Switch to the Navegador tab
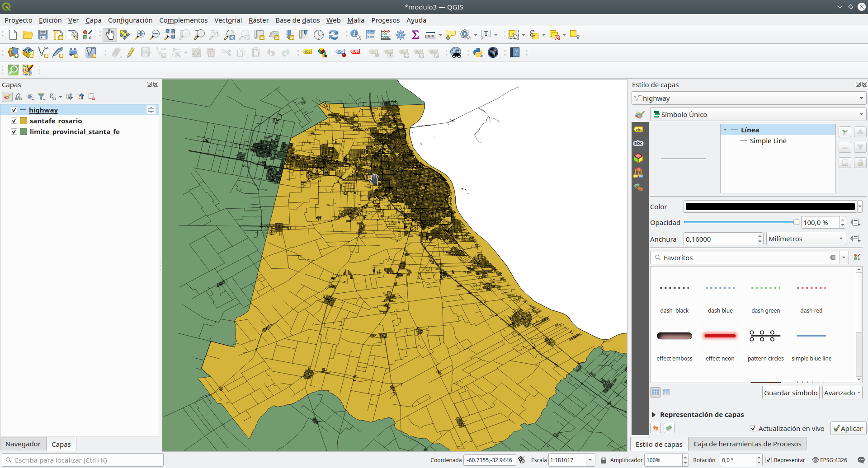This screenshot has width=868, height=468. tap(23, 444)
